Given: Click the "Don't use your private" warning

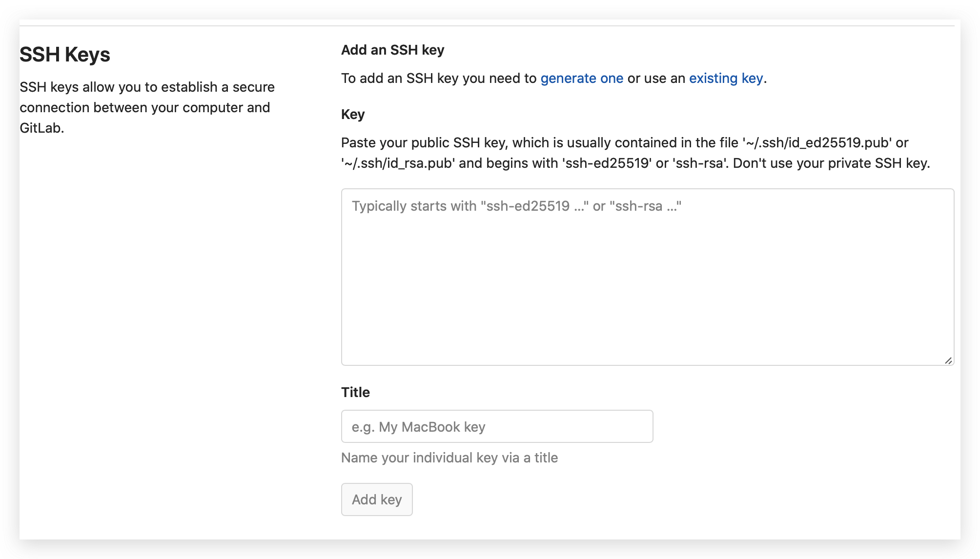Looking at the screenshot, I should coord(831,163).
